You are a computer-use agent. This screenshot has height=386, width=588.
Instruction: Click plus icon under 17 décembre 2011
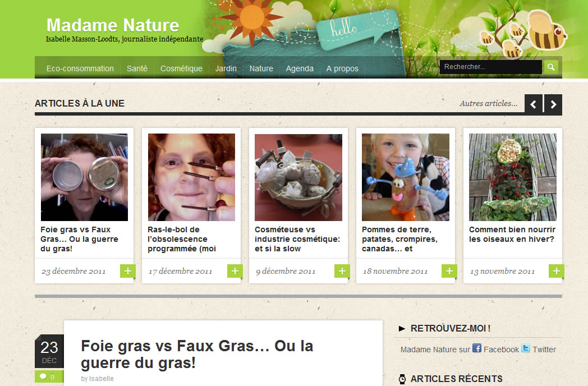[x=235, y=271]
